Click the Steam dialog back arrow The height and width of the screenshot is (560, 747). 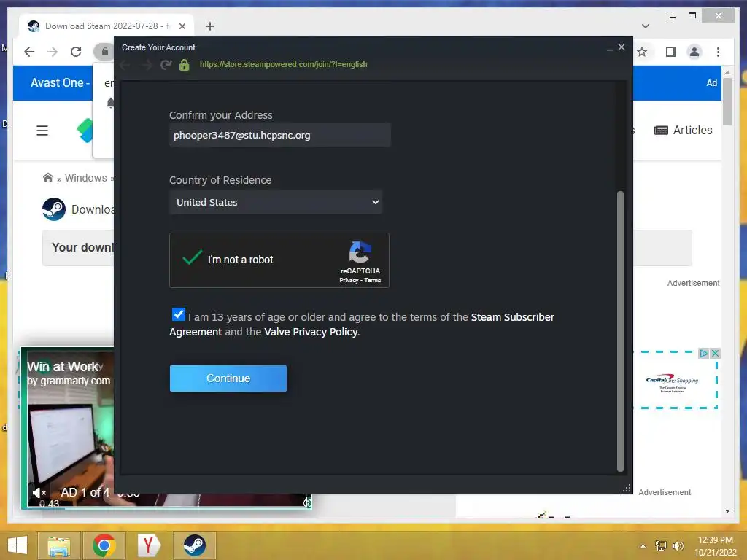pyautogui.click(x=125, y=65)
